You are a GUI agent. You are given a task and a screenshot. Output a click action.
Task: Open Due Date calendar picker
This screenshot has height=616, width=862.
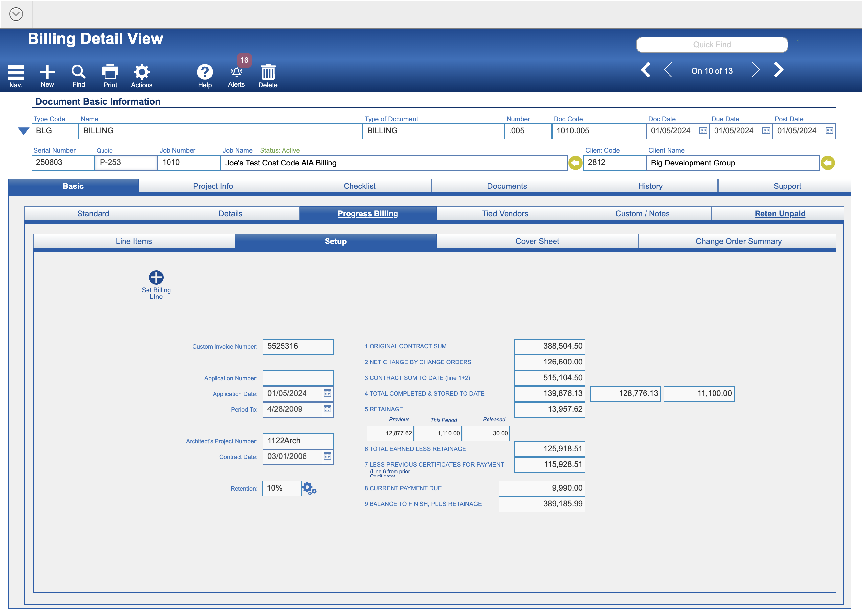coord(766,131)
